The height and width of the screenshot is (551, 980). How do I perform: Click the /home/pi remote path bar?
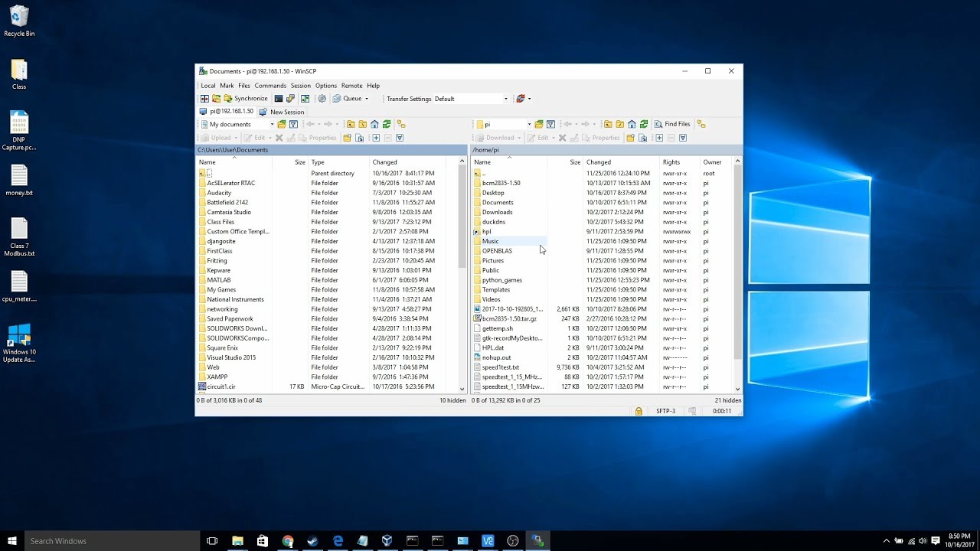point(606,150)
